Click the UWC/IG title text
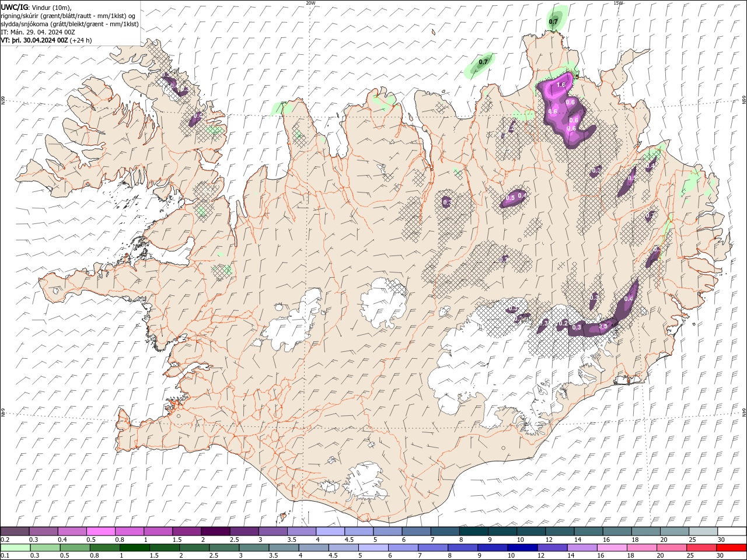747x560 pixels. tap(14, 7)
